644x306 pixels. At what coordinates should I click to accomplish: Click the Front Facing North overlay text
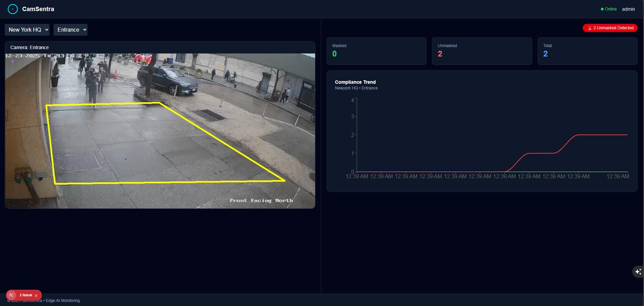pos(261,200)
